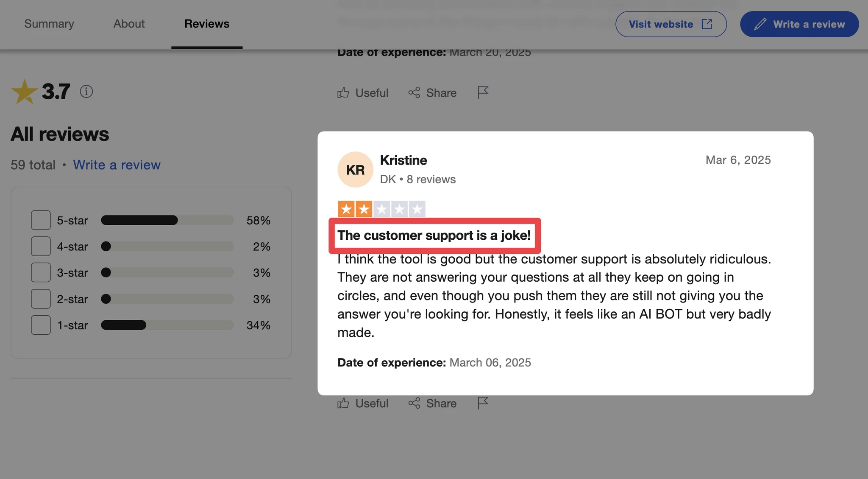This screenshot has width=868, height=479.
Task: Flag Kristine's review with the flag icon
Action: [x=483, y=403]
